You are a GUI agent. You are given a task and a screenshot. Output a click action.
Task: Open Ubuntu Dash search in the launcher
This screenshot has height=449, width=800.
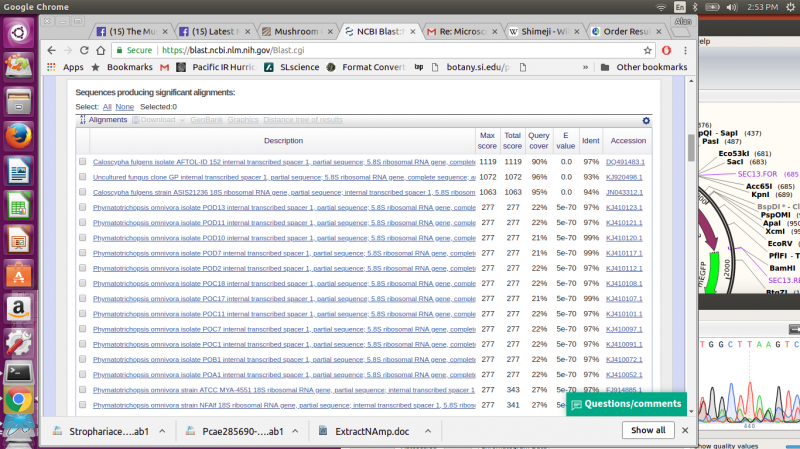(19, 33)
